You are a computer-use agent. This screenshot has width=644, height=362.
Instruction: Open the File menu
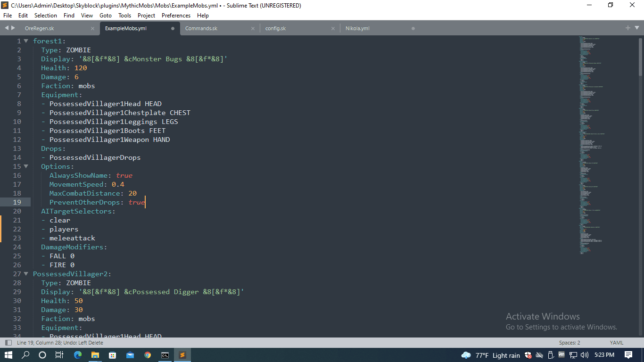[x=8, y=16]
